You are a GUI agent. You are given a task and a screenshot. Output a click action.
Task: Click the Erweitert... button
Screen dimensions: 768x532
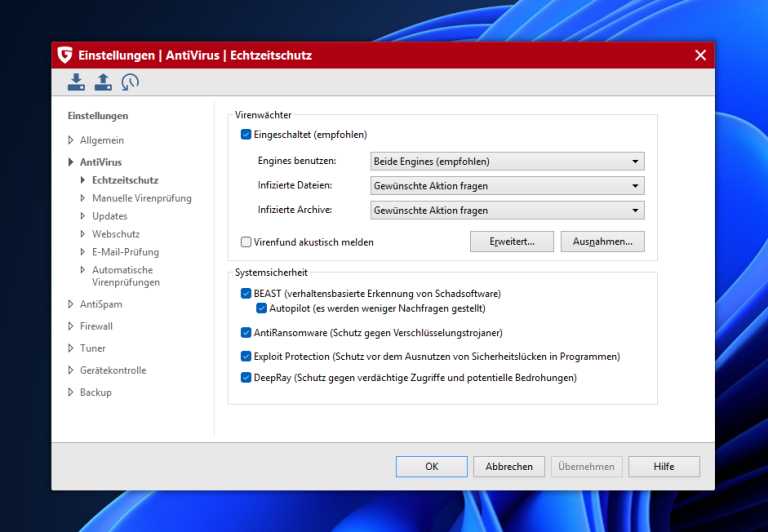click(x=511, y=241)
